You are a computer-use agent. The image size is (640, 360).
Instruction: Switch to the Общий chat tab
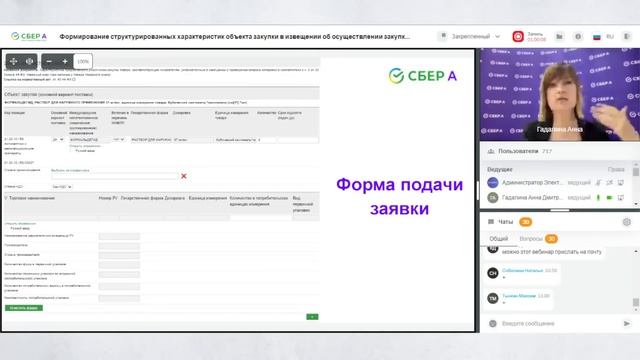point(498,239)
